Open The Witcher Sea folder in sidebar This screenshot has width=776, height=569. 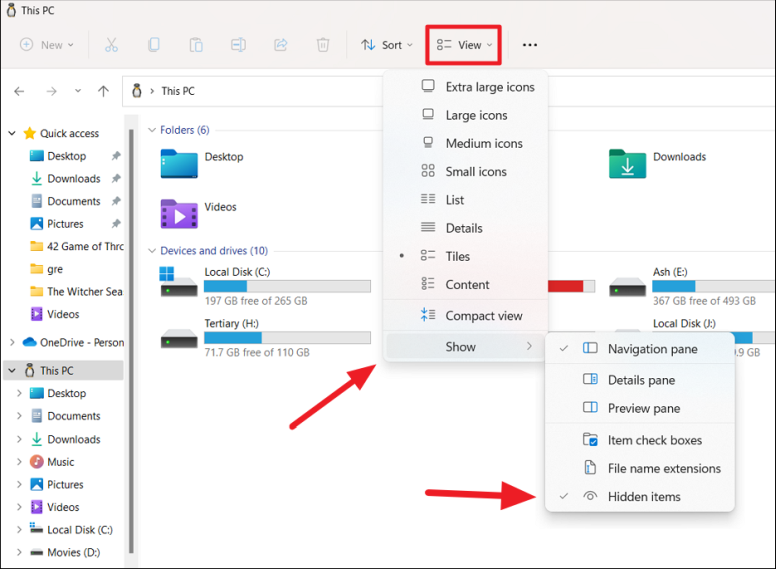point(76,291)
